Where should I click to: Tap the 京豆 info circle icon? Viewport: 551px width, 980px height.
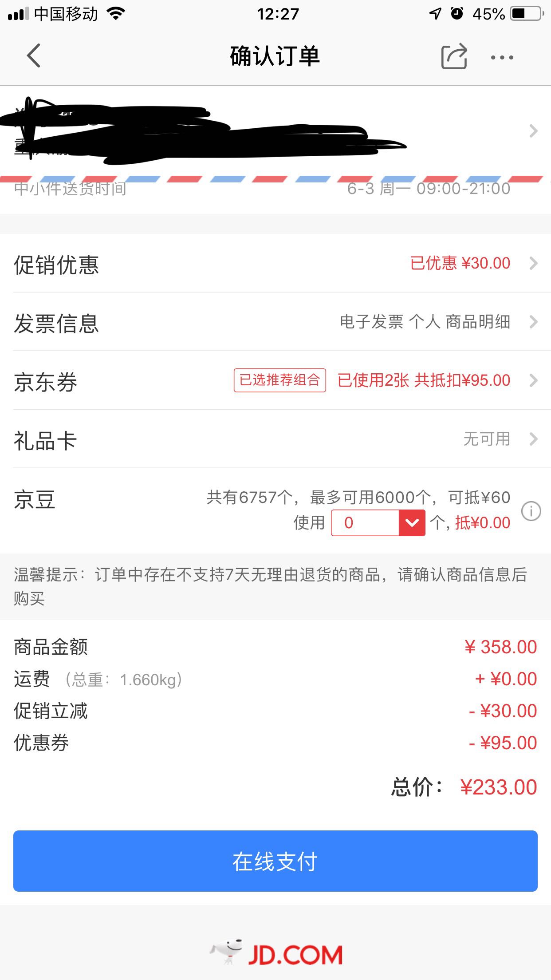[x=531, y=511]
